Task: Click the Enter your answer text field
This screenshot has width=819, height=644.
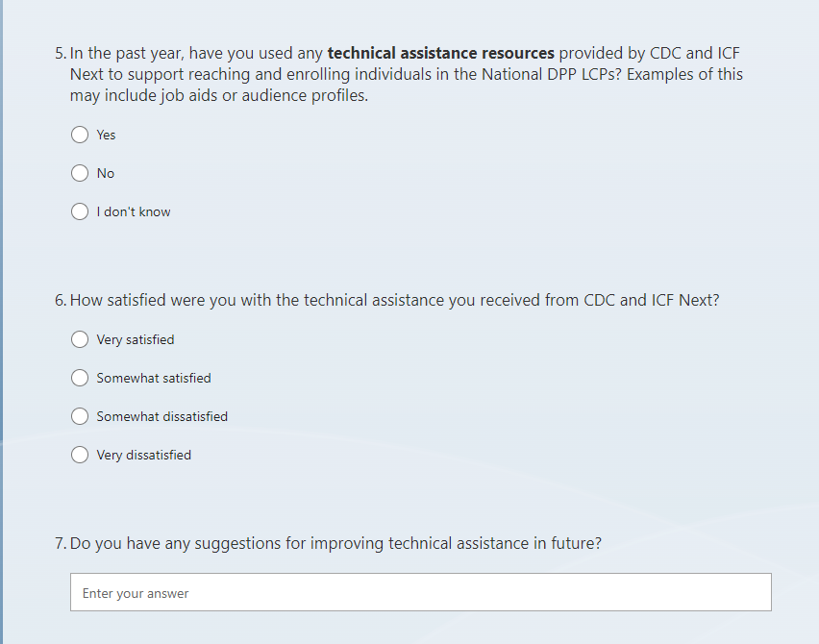Action: [x=420, y=593]
